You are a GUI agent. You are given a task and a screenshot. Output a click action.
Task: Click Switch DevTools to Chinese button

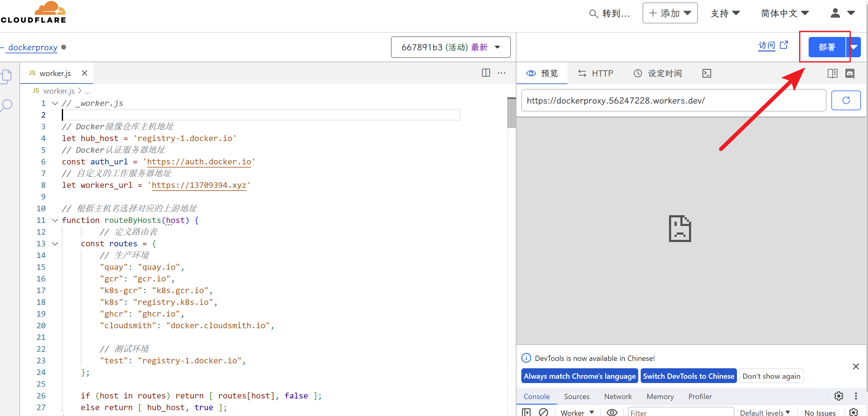pos(688,376)
